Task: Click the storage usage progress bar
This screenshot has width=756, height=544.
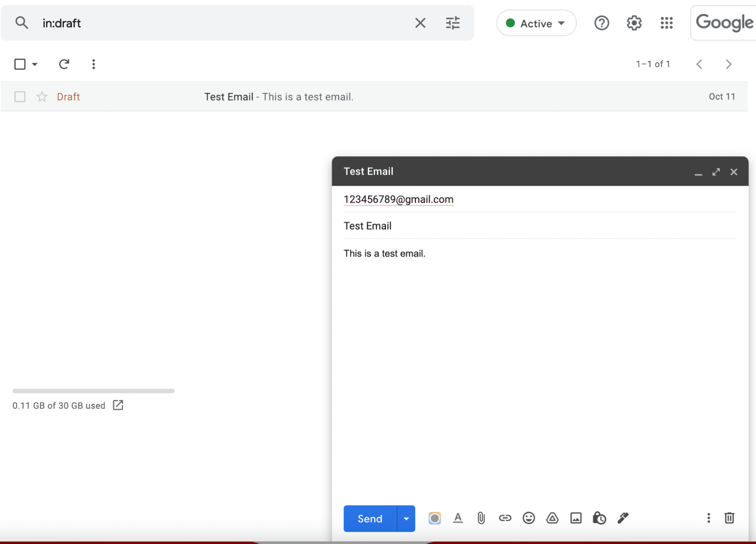Action: (93, 391)
